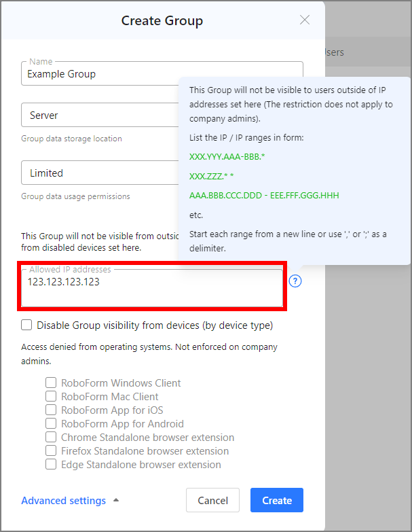
Task: Open the Server storage location dropdown
Action: [99, 116]
